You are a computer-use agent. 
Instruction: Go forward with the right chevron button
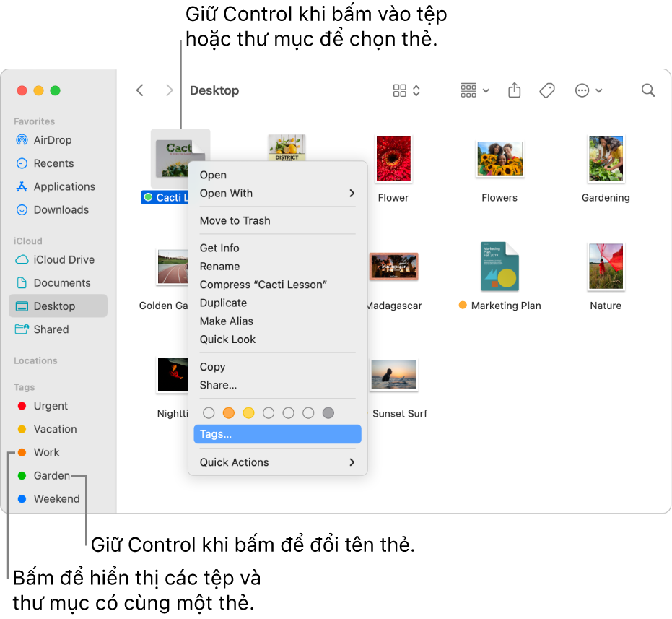[170, 90]
